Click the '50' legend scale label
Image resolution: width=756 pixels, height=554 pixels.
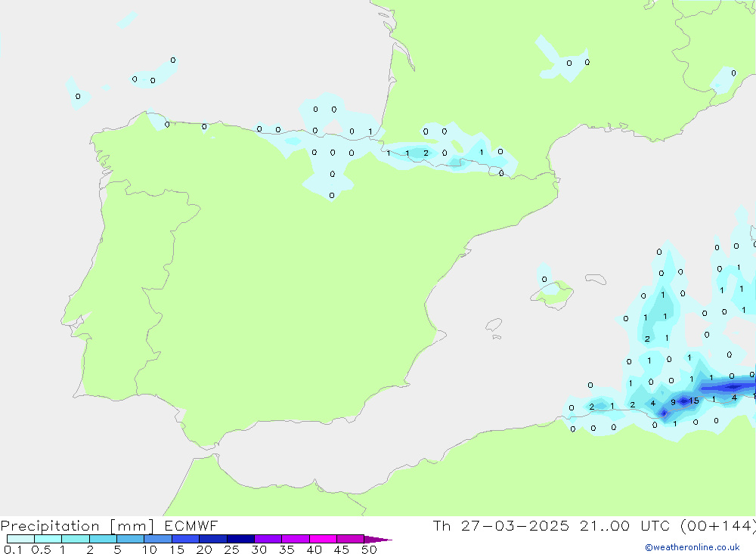point(369,549)
